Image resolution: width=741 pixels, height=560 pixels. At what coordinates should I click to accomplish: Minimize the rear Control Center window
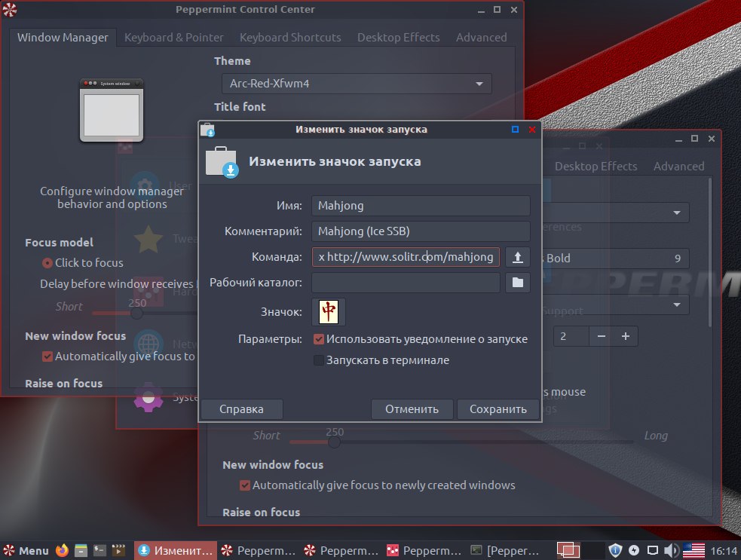[678, 139]
